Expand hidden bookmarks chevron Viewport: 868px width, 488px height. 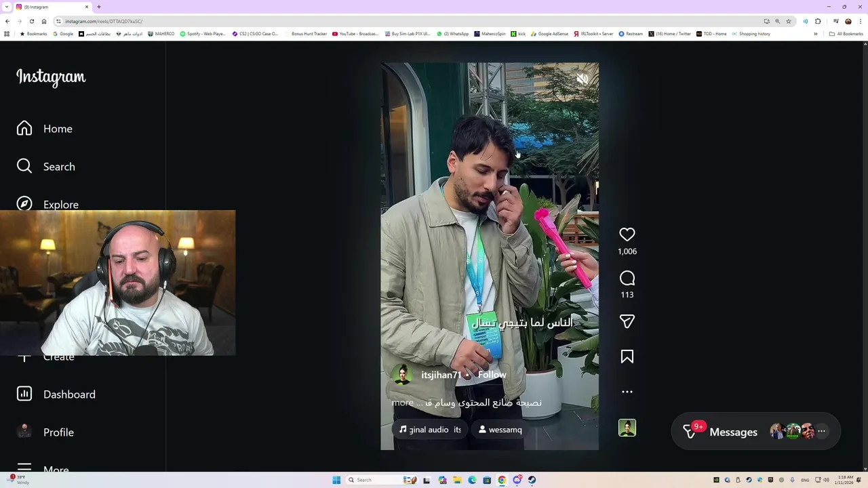point(816,34)
